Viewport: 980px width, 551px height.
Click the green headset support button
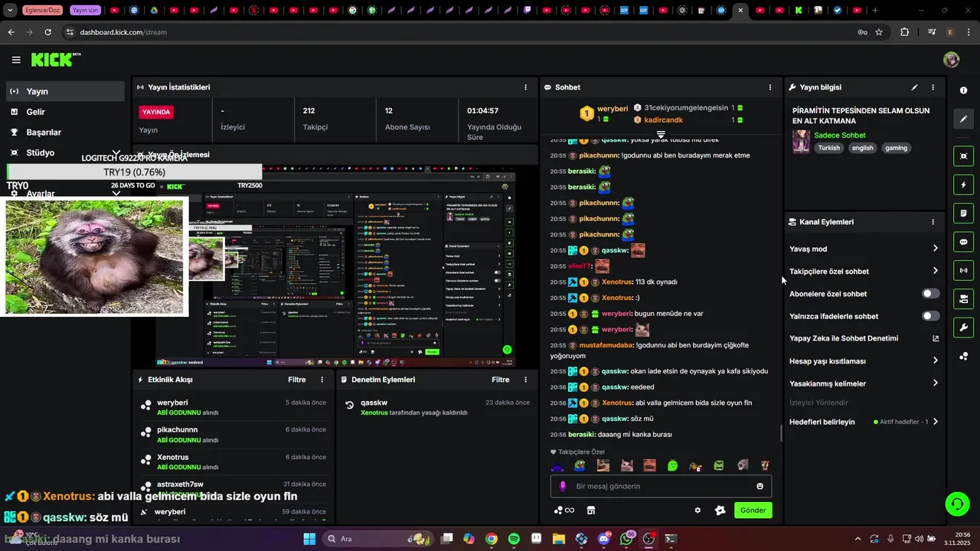[958, 504]
